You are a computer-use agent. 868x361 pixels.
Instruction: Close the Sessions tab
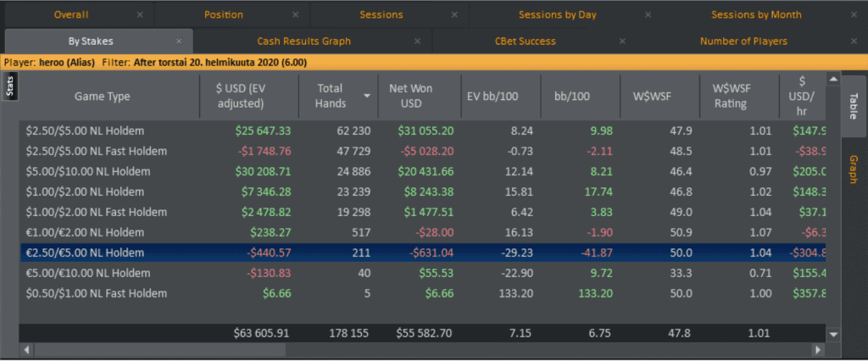click(454, 15)
